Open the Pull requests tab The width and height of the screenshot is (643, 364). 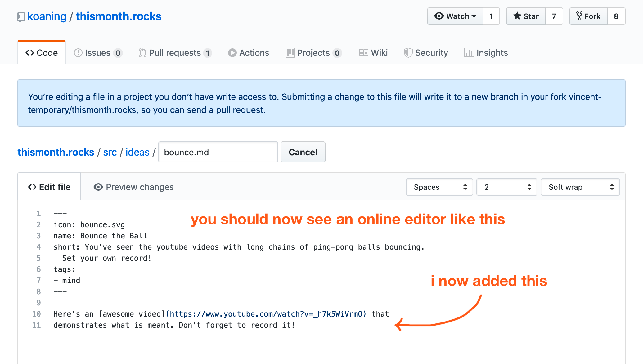[x=175, y=53]
